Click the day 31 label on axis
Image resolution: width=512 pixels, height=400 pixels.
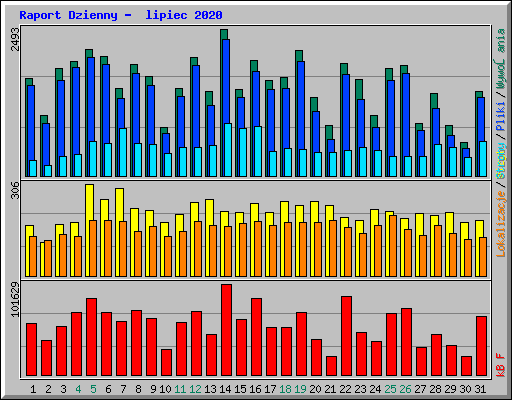tap(480, 389)
